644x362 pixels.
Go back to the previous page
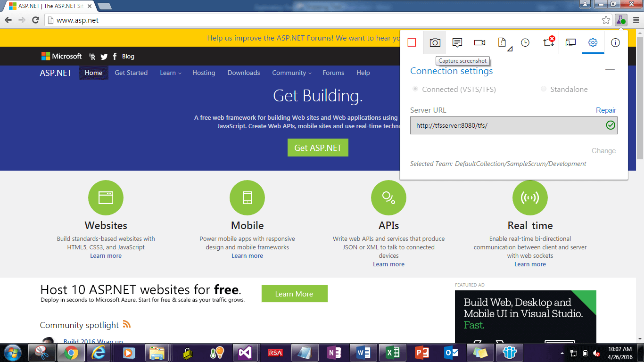(x=8, y=20)
